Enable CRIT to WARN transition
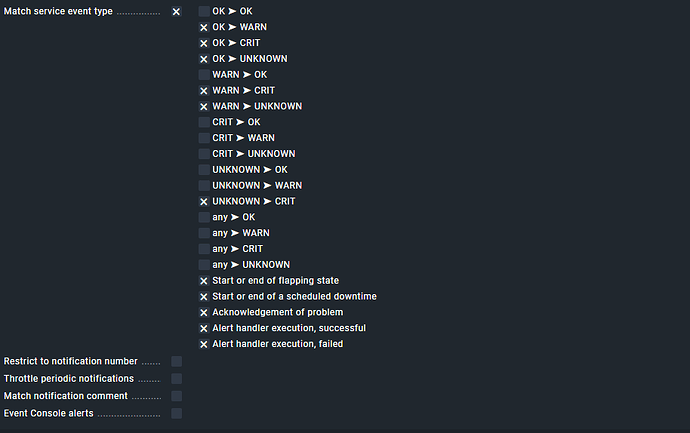 (204, 138)
